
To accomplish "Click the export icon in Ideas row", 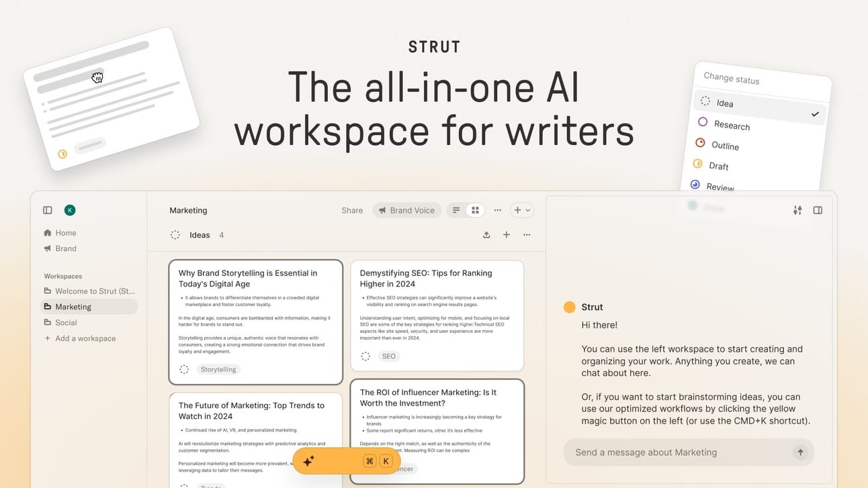I will (486, 235).
